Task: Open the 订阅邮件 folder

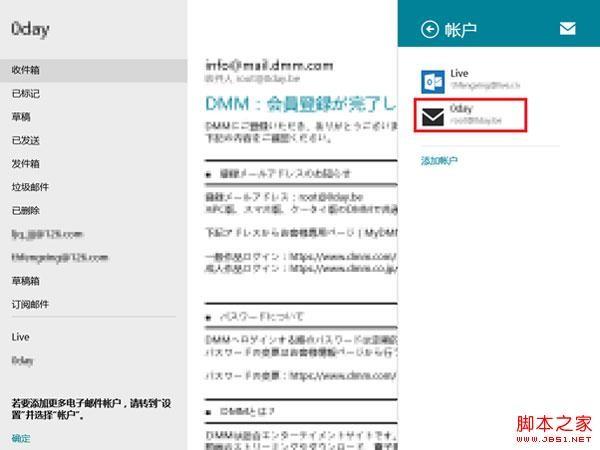Action: click(x=94, y=304)
